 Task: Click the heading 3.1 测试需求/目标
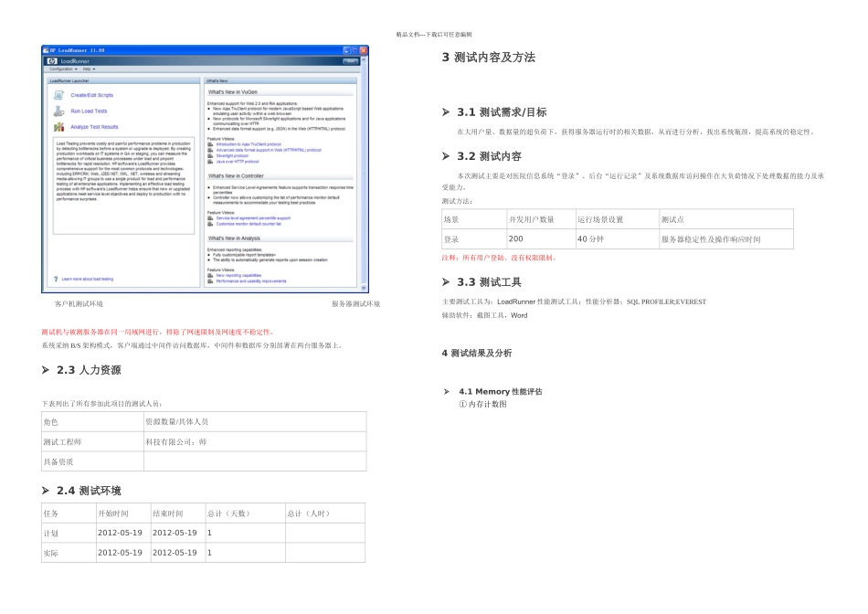point(502,112)
